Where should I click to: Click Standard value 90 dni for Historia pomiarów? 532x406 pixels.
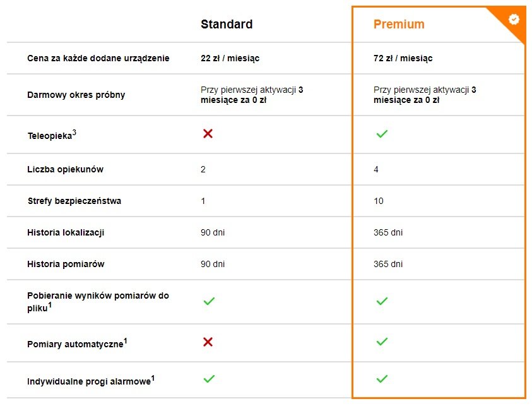pyautogui.click(x=213, y=264)
